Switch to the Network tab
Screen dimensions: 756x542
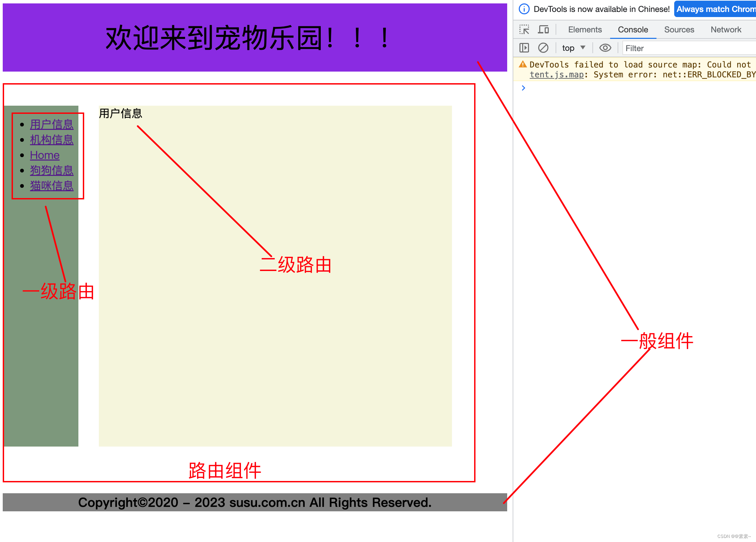point(726,30)
